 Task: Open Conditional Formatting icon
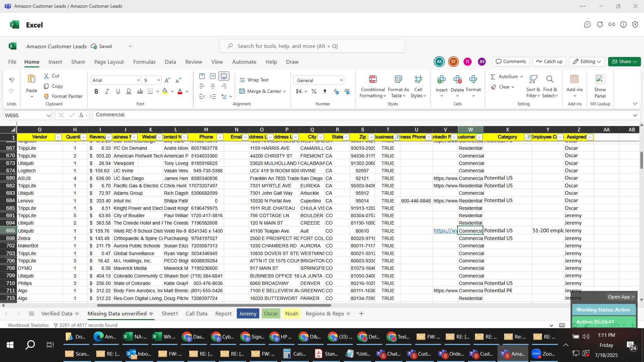(373, 79)
